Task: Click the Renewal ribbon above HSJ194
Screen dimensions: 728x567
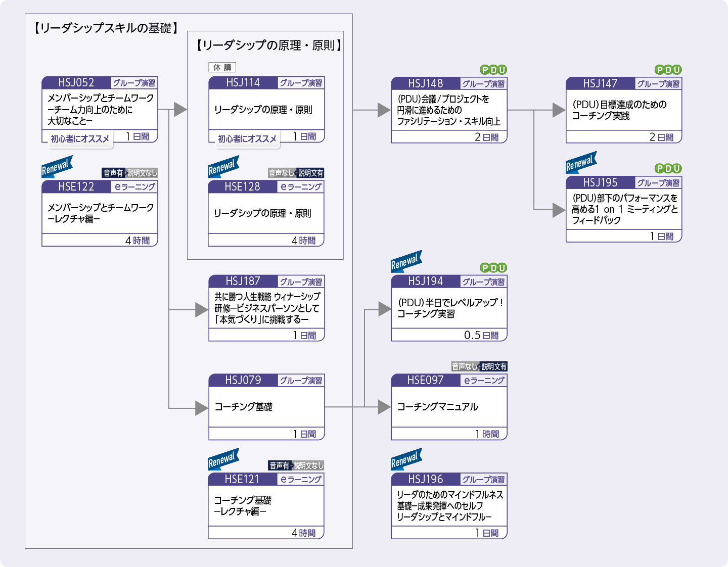Action: [406, 262]
